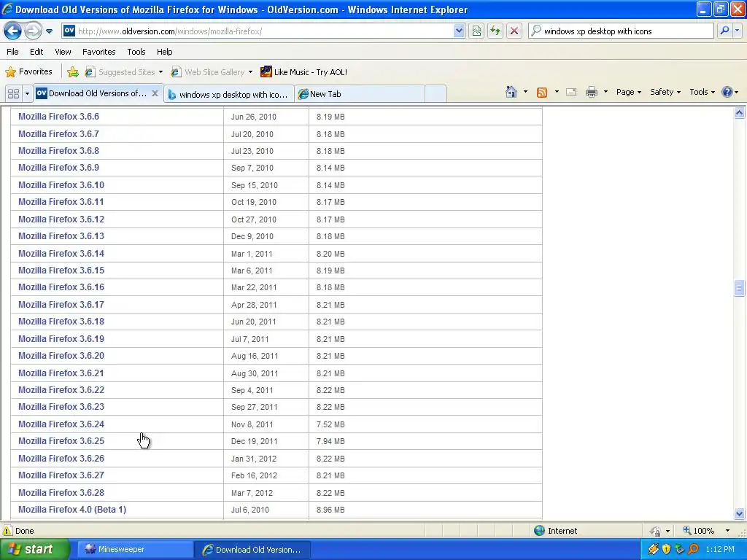This screenshot has width=747, height=560.
Task: Open the recent pages dropdown arrow
Action: (49, 31)
